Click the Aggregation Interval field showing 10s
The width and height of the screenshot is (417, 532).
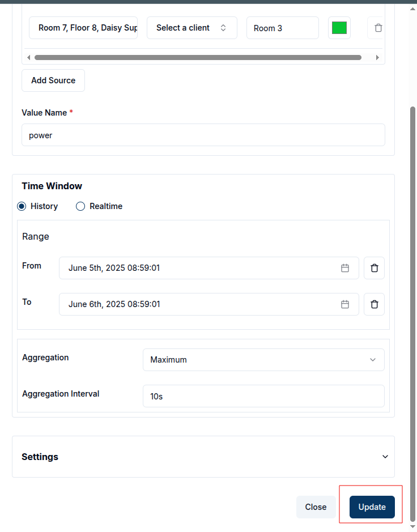click(263, 396)
